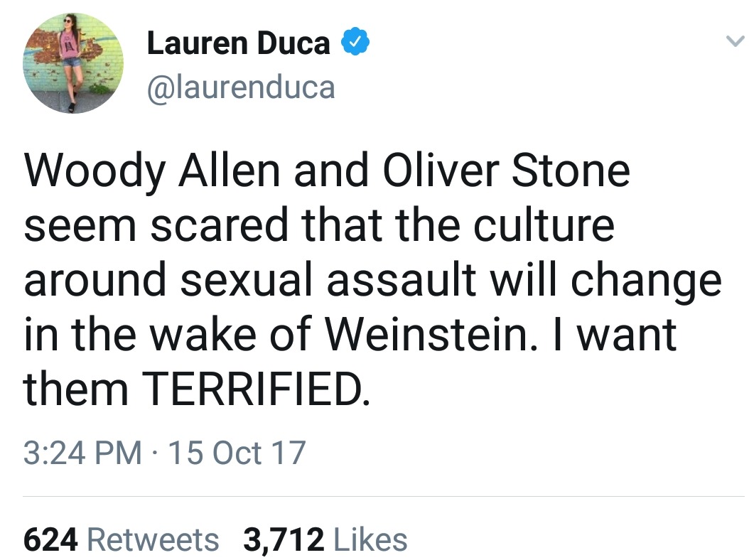Screen dimensions: 749x560
Task: Open Lauren Duca's profile picture
Action: (x=74, y=63)
